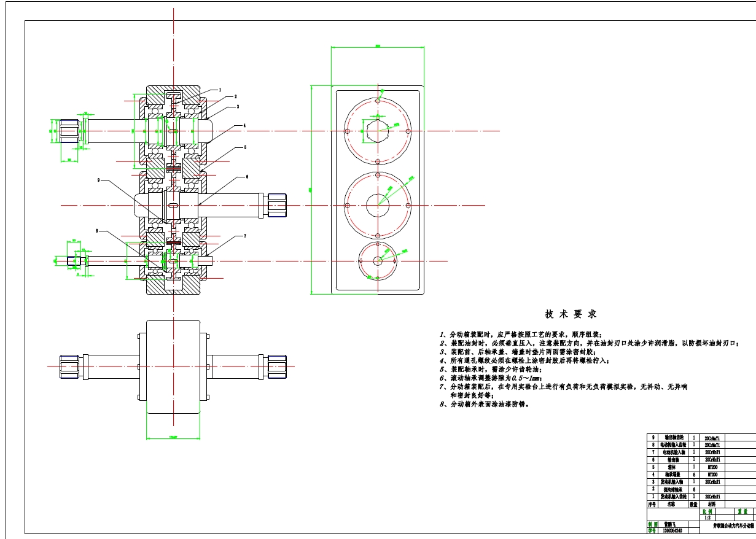756x539 pixels.
Task: Click the '材料' column header
Action: [x=712, y=504]
